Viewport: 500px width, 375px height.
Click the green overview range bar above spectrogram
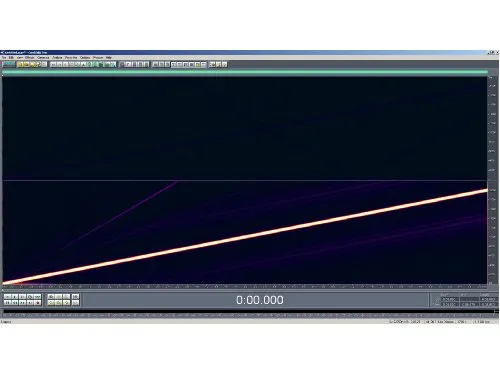point(245,72)
